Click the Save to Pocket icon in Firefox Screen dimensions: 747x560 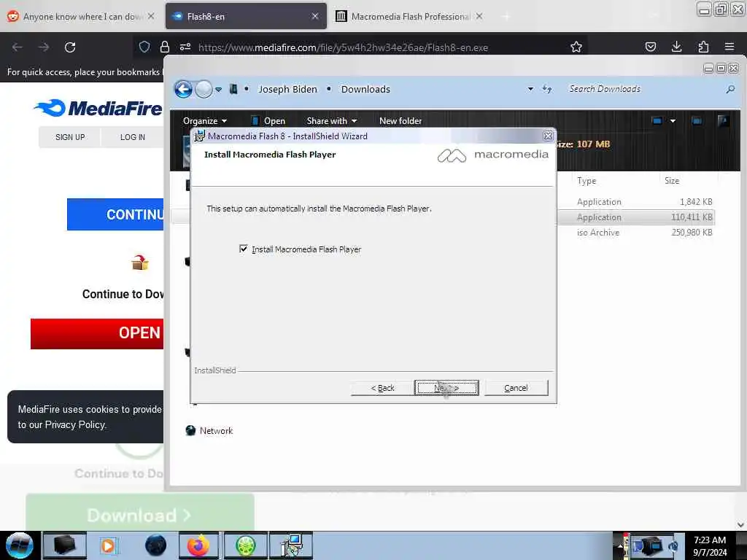pyautogui.click(x=650, y=47)
